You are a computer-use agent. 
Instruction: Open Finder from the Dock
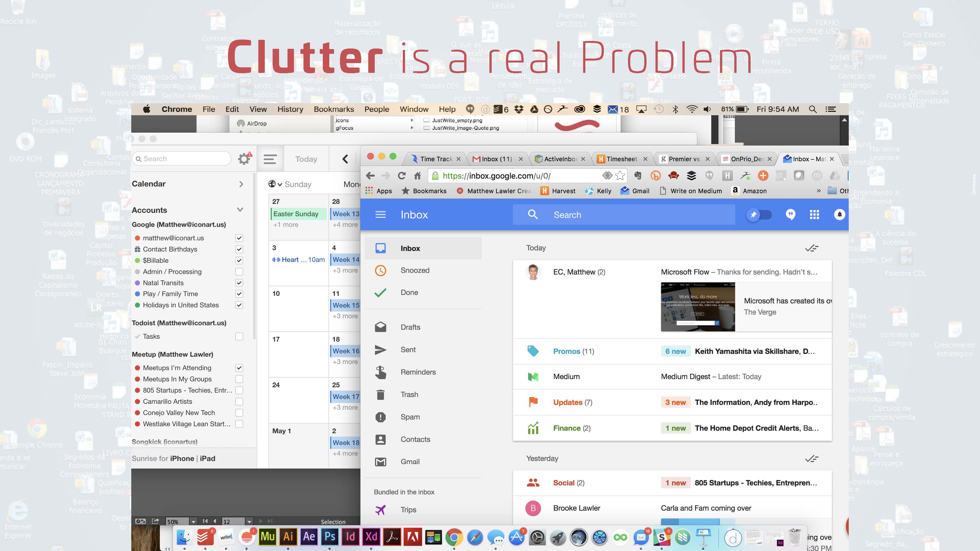tap(185, 537)
